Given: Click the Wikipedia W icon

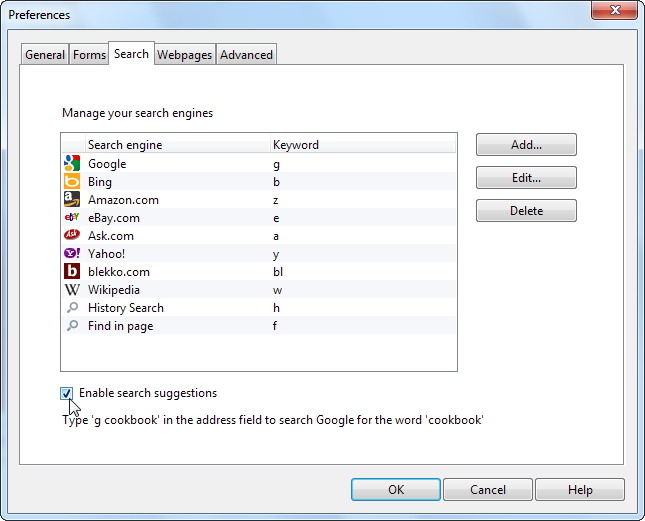Looking at the screenshot, I should click(x=72, y=290).
